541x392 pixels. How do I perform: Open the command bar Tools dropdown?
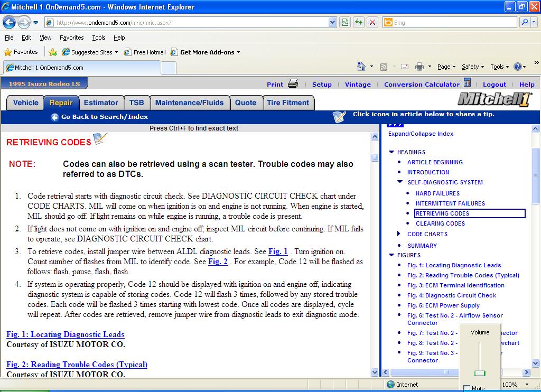pyautogui.click(x=499, y=67)
